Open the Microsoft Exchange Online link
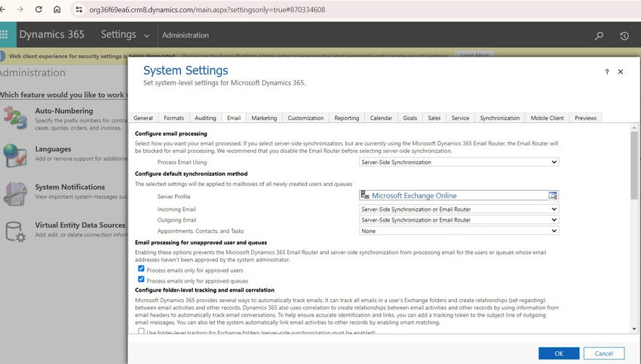This screenshot has height=364, width=641. (414, 196)
